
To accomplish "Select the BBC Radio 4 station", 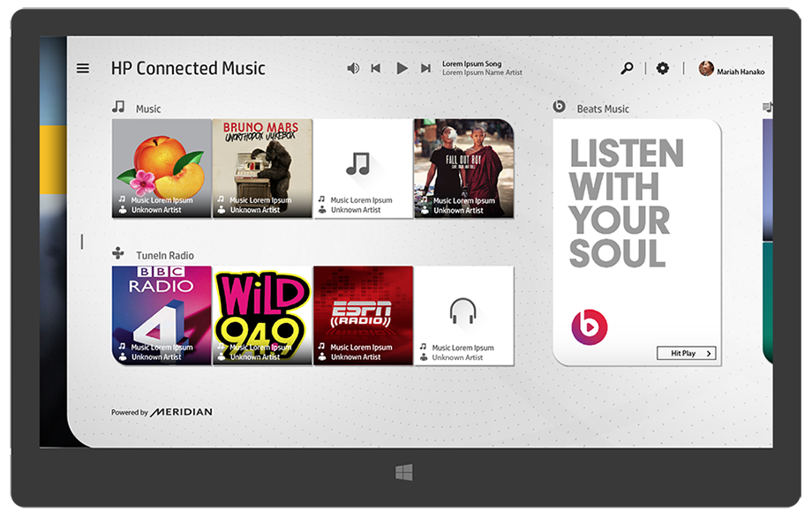I will (x=162, y=315).
